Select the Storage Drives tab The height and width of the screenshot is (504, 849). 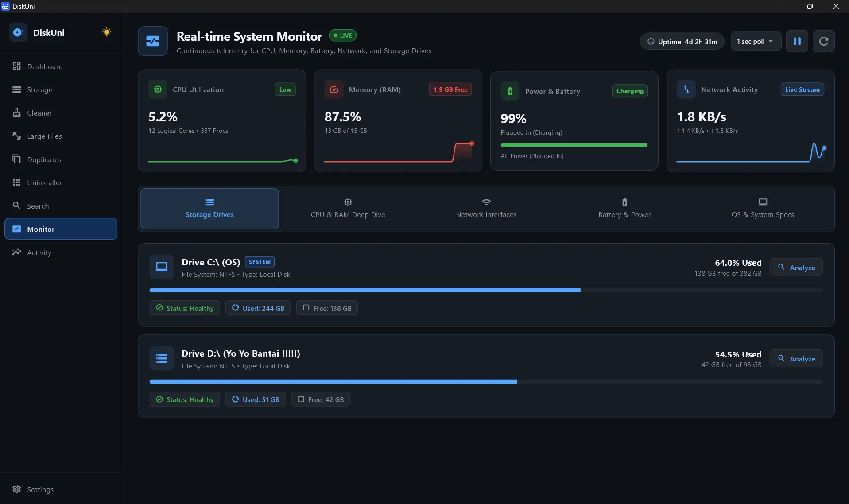click(209, 209)
